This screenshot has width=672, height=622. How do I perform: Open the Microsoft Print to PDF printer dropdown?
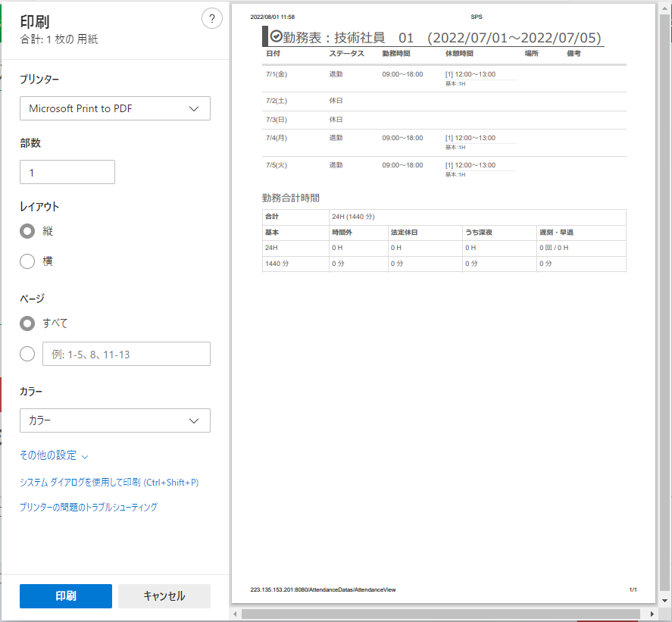115,108
